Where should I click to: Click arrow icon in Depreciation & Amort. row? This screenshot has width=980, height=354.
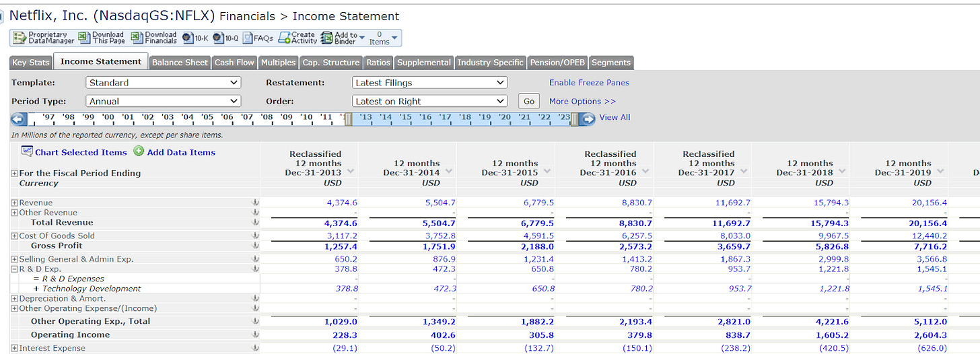point(255,298)
